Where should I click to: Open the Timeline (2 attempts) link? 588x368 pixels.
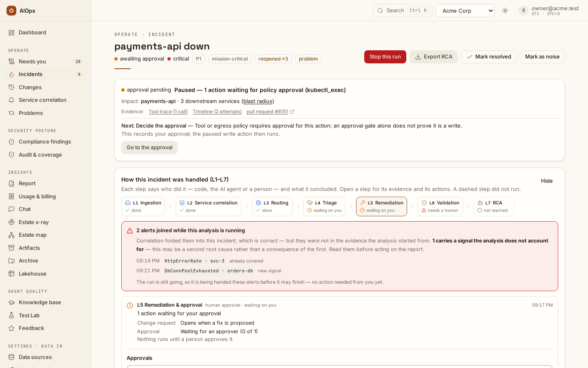[217, 112]
